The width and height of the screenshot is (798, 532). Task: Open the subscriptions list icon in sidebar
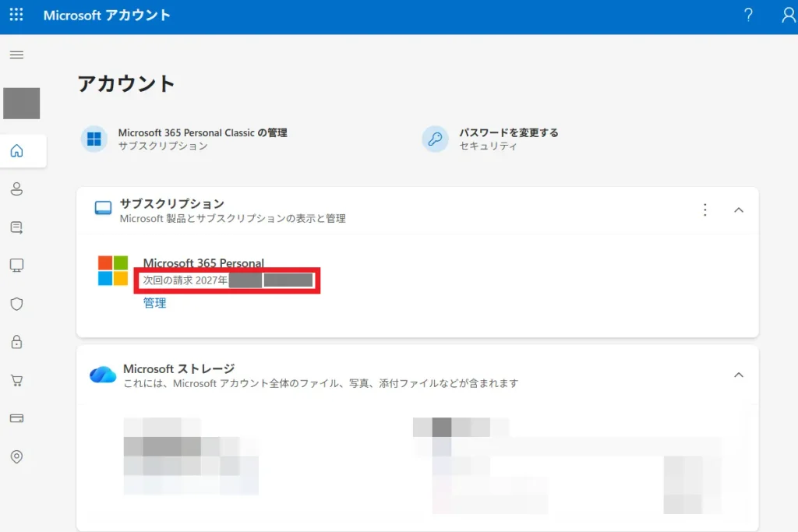(x=17, y=227)
